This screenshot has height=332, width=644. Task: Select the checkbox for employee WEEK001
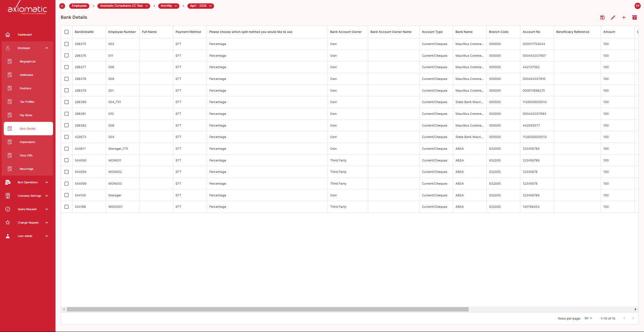[66, 207]
